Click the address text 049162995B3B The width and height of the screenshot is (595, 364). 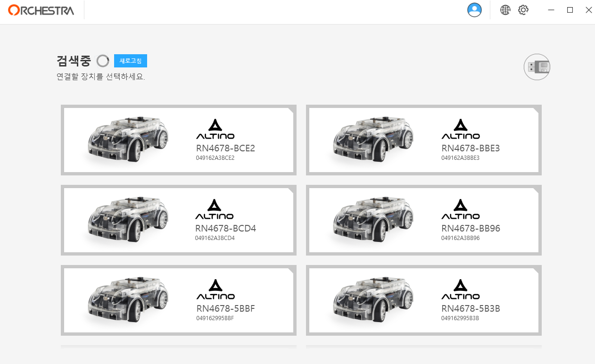point(460,318)
